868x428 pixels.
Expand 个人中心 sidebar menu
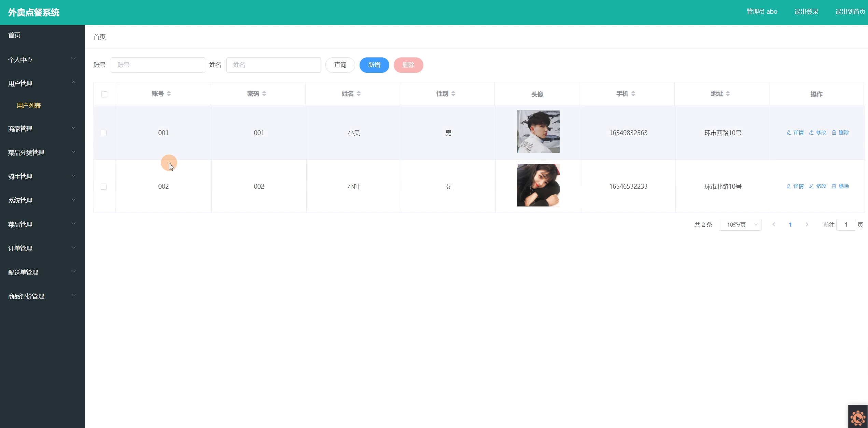pyautogui.click(x=42, y=59)
